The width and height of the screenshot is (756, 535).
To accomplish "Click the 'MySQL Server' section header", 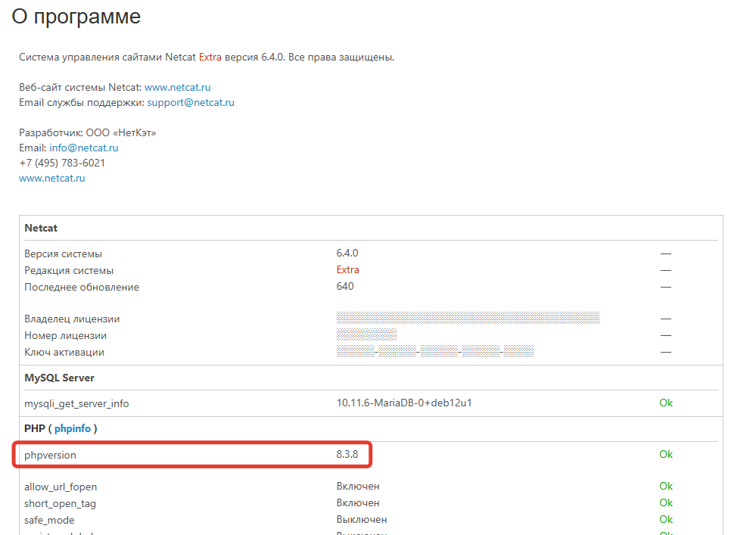I will [59, 378].
